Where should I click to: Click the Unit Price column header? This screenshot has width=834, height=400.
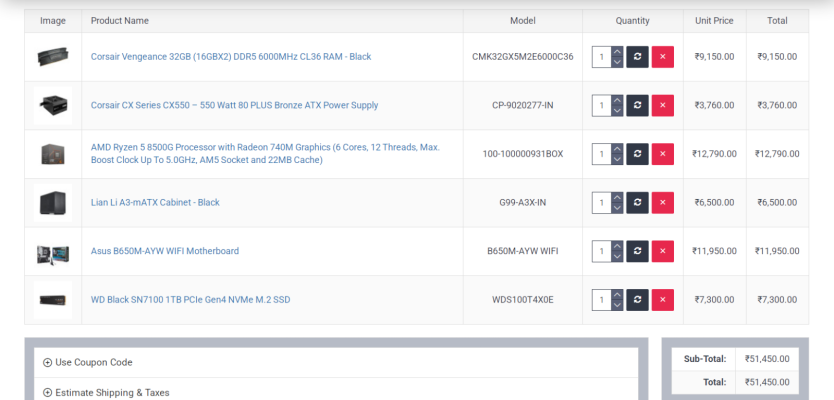point(714,21)
